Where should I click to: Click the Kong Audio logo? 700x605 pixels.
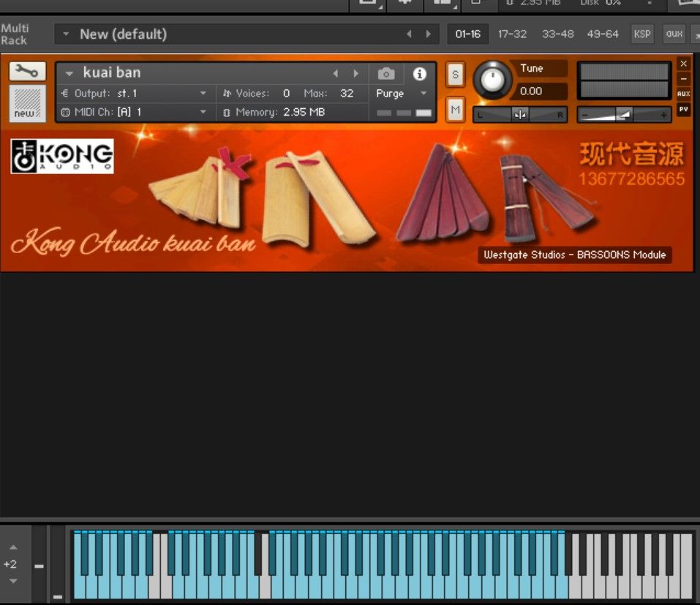[x=62, y=157]
